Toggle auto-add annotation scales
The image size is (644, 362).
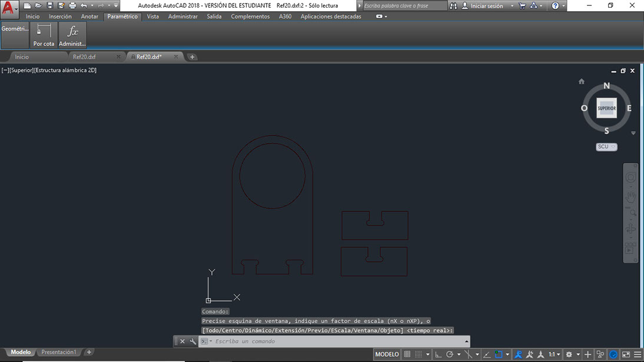point(529,354)
